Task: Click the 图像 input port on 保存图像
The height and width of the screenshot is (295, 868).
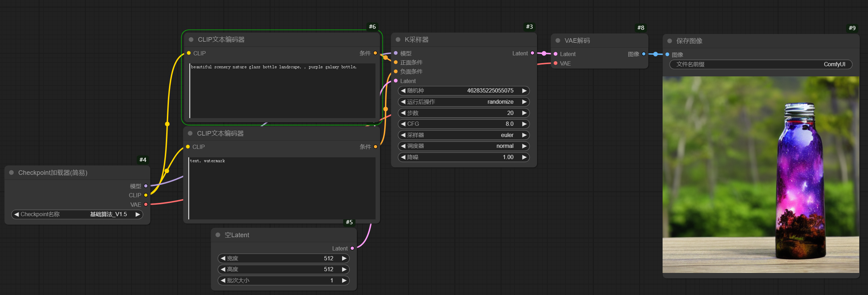Action: point(667,54)
